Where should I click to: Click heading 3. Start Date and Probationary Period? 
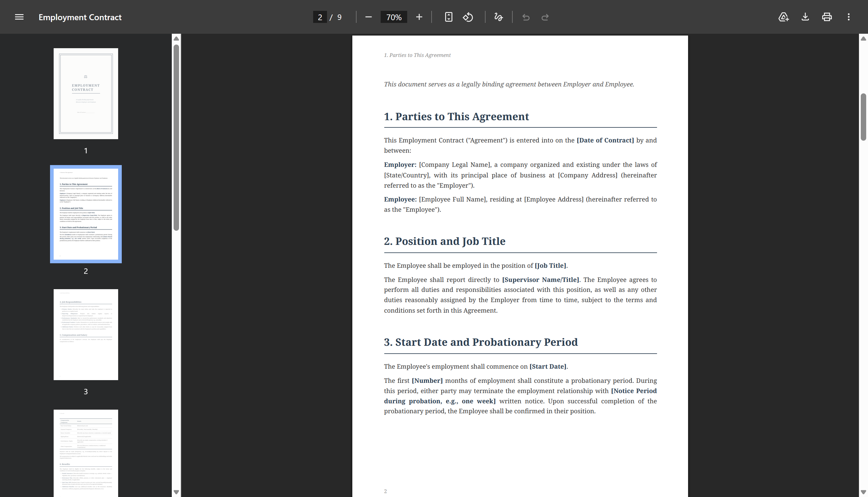481,342
